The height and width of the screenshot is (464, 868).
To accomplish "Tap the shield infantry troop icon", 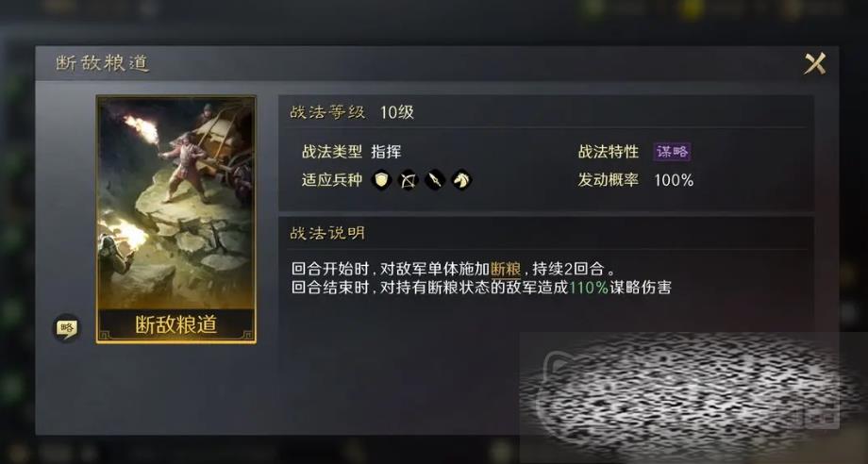I will [x=381, y=180].
